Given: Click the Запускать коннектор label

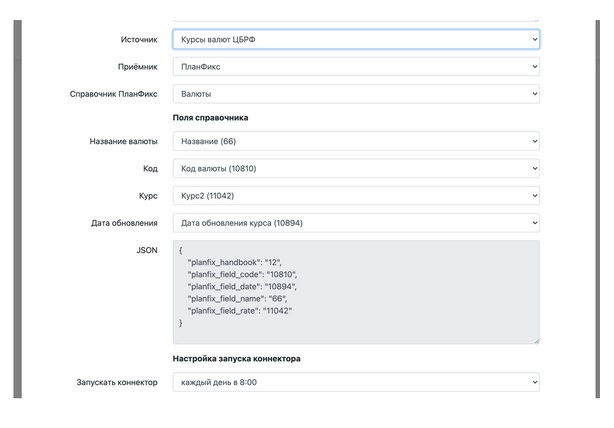Looking at the screenshot, I should click(117, 382).
